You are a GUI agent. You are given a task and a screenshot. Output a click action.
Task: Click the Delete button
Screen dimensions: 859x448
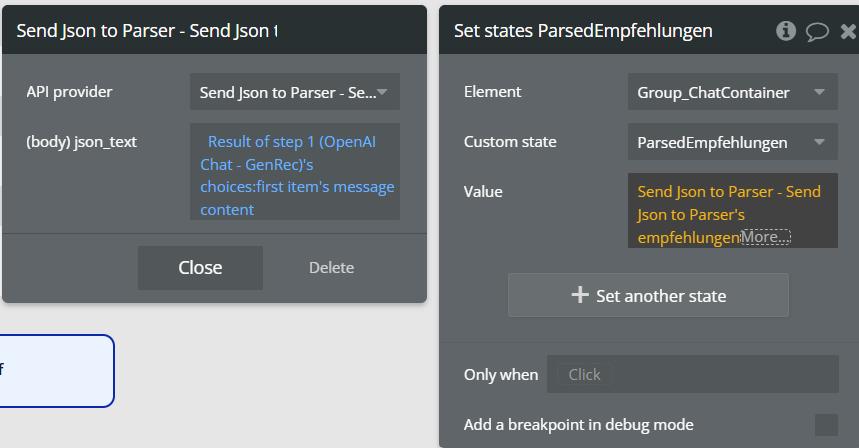(x=331, y=268)
